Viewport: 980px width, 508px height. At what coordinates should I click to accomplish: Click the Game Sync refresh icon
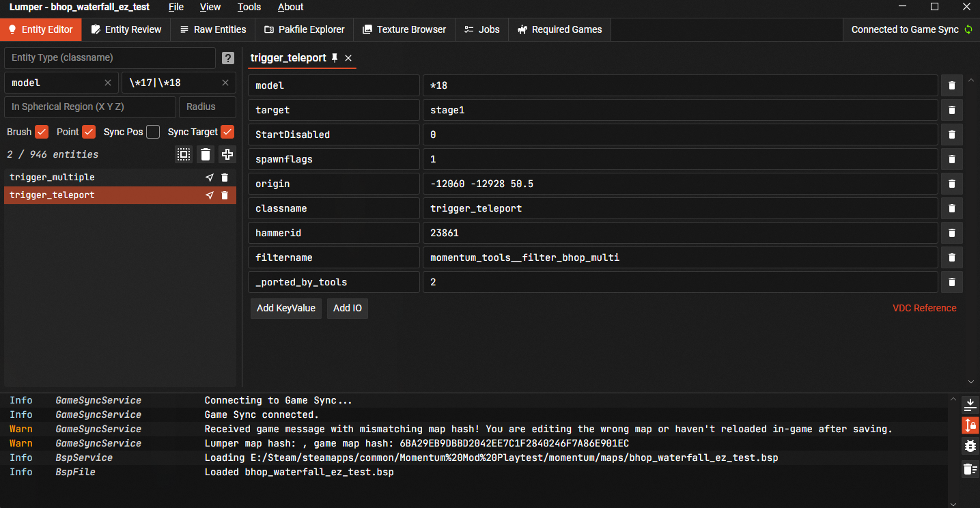pyautogui.click(x=968, y=29)
